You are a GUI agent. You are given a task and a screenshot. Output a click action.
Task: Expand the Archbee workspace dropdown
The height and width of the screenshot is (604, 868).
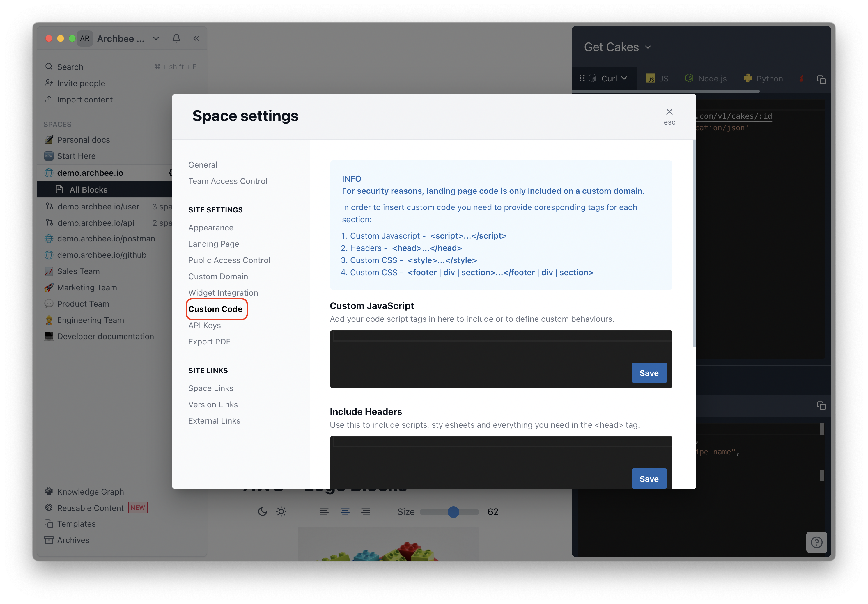coord(156,39)
